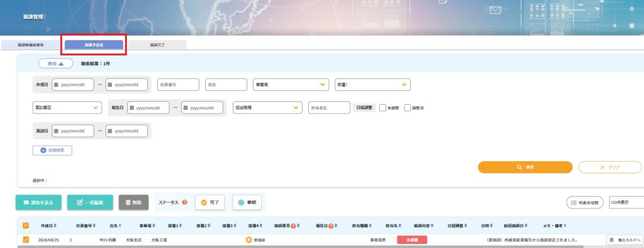Click the horizontal scrollbar under the table

pos(301,247)
